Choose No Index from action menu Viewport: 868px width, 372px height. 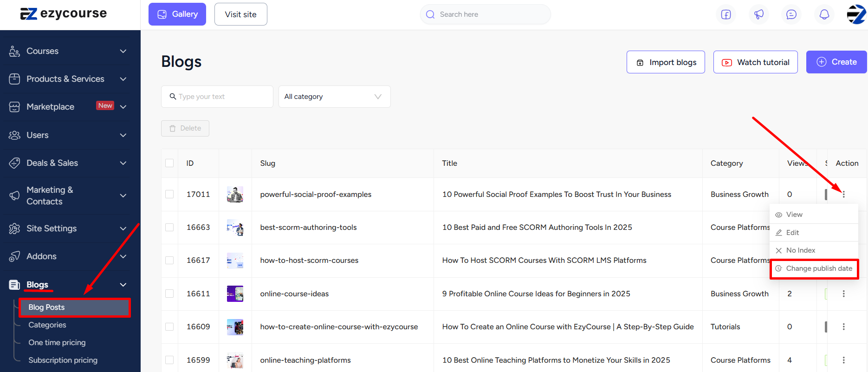point(814,250)
